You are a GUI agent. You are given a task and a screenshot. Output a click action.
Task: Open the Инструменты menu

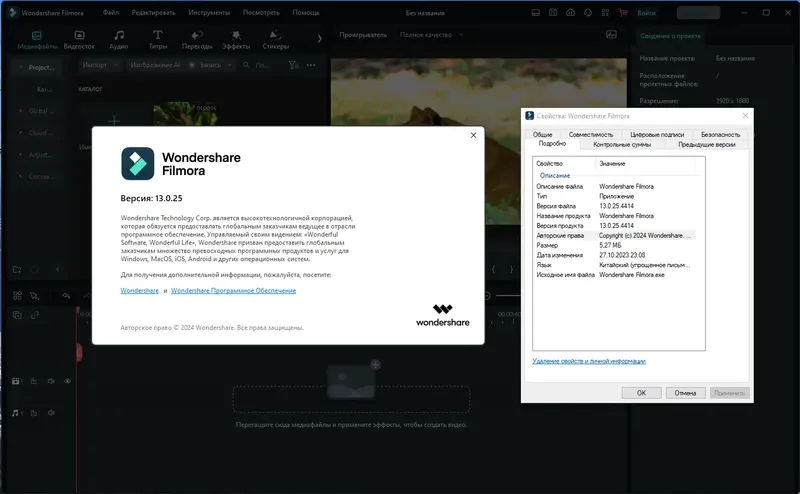click(x=209, y=12)
